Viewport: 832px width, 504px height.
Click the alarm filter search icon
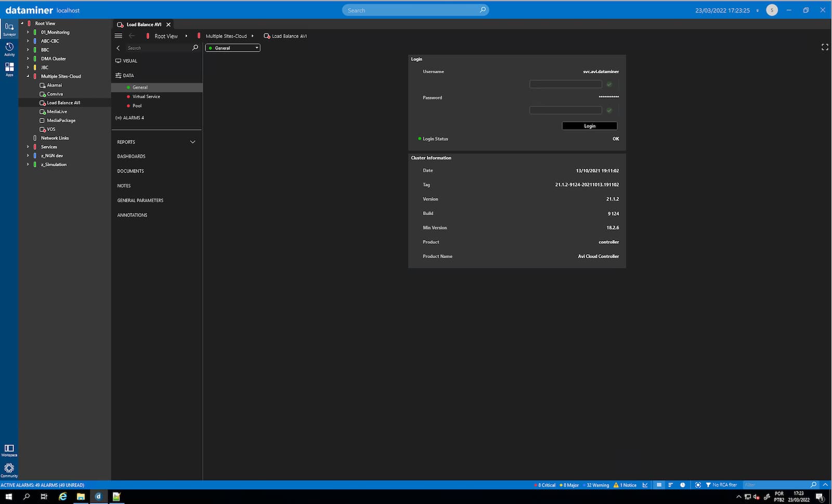814,485
